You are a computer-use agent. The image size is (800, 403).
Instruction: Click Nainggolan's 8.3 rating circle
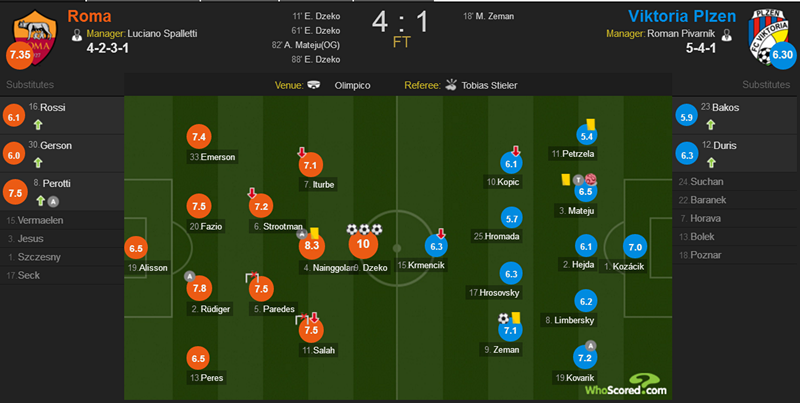point(312,244)
